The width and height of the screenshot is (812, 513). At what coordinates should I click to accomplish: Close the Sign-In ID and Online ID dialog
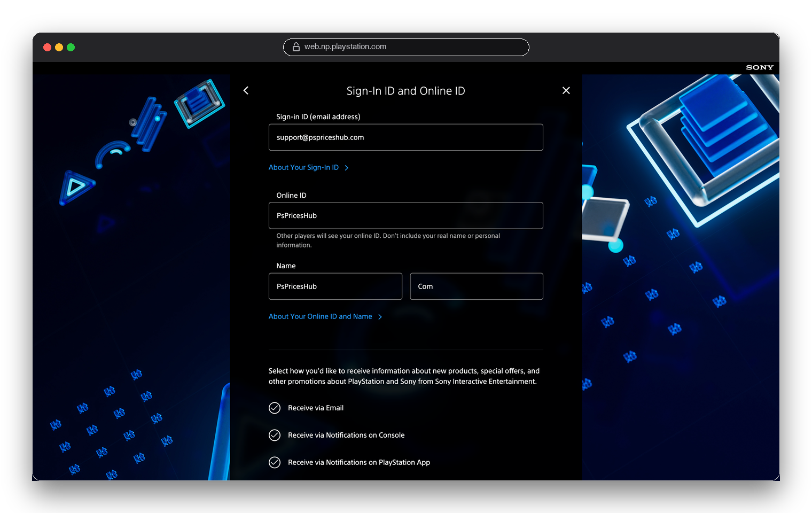coord(566,91)
